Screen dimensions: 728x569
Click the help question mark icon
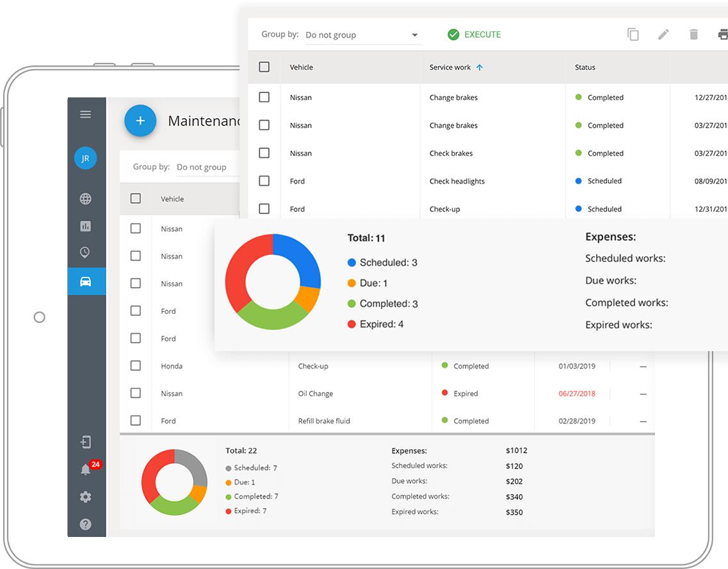click(85, 524)
